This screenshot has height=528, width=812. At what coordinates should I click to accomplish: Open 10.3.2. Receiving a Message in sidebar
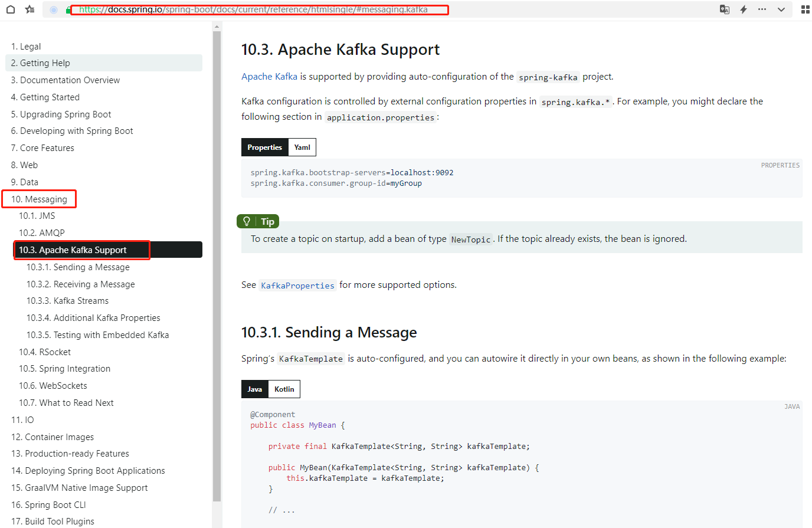point(81,284)
